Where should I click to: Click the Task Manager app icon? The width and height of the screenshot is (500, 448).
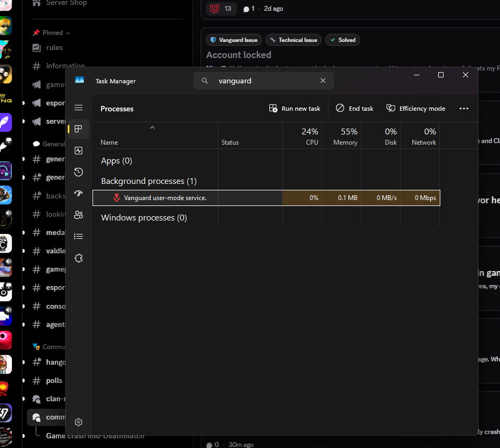click(80, 80)
